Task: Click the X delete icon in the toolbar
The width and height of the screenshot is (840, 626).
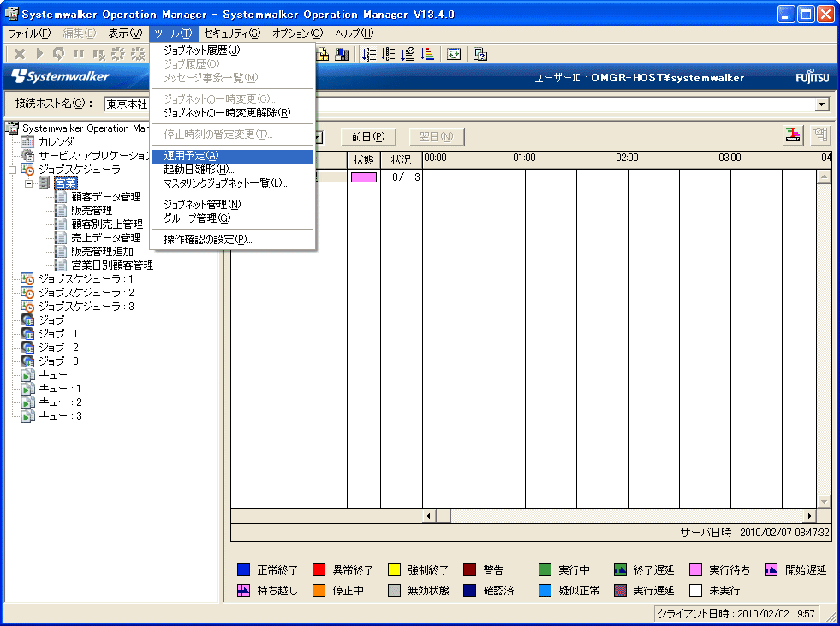Action: point(20,54)
